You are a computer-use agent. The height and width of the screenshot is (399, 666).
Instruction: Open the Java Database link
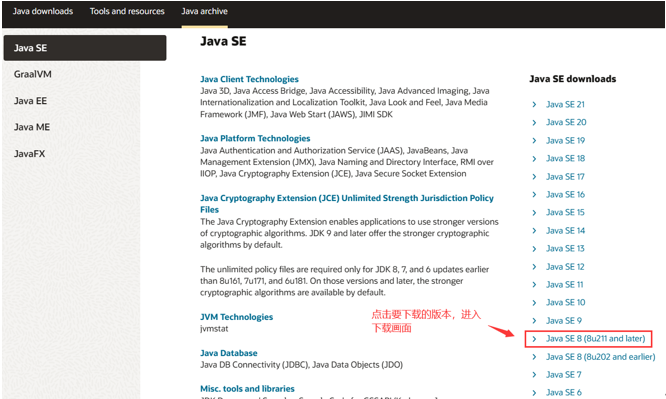click(x=229, y=353)
